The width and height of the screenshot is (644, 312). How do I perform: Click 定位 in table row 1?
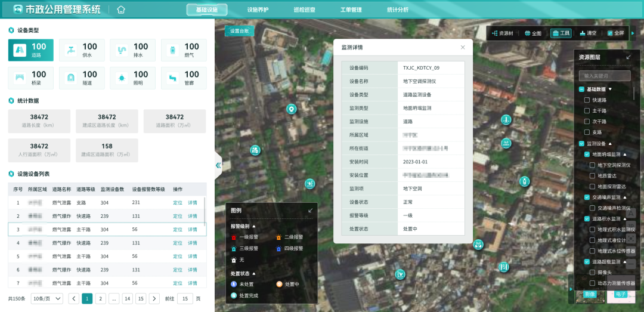[178, 202]
